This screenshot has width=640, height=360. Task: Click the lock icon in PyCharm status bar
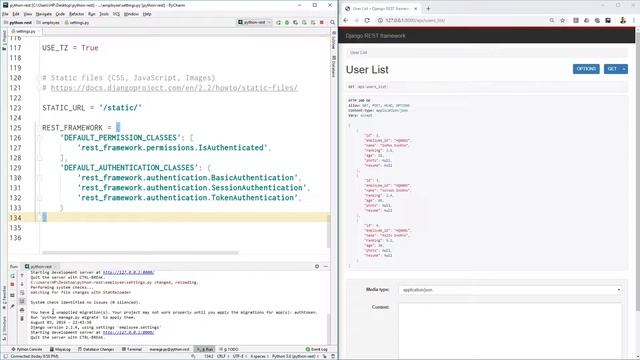pos(324,356)
